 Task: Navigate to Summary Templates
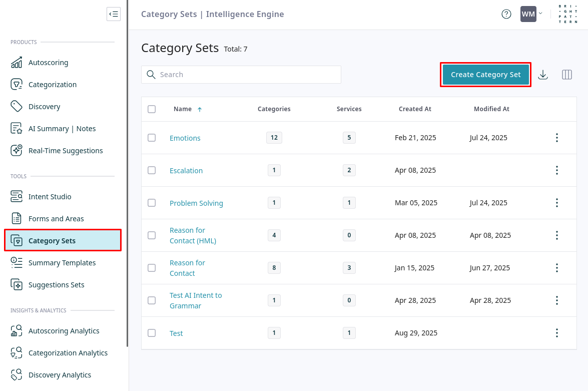[x=62, y=263]
